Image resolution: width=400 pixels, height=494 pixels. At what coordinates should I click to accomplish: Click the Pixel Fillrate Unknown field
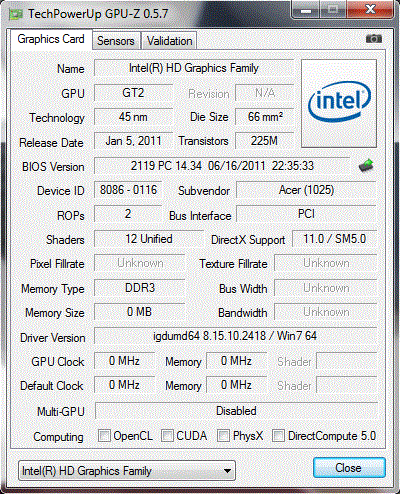140,263
